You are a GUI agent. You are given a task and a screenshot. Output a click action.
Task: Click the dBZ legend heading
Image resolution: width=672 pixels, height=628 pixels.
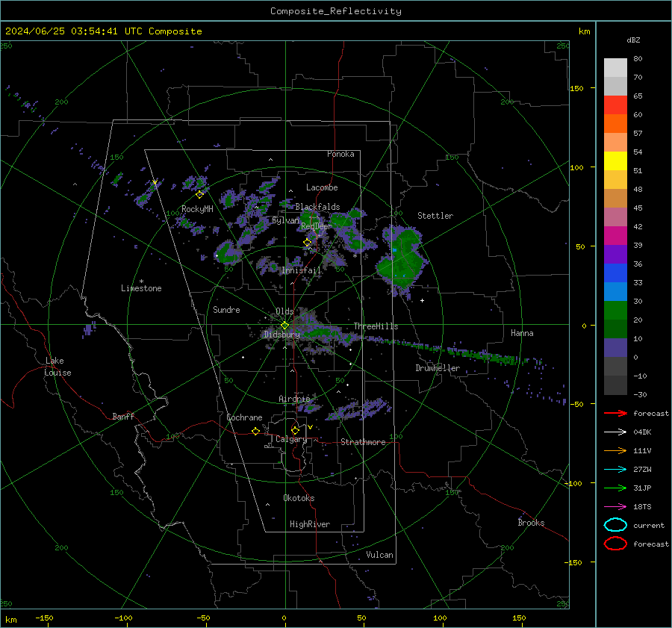pyautogui.click(x=633, y=40)
